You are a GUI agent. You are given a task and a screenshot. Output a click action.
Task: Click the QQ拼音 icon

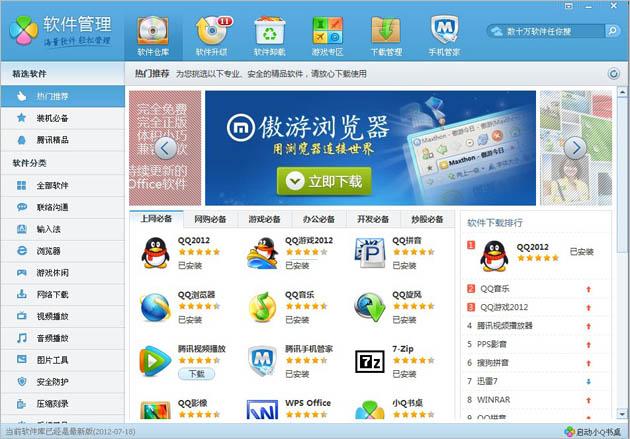coord(370,253)
